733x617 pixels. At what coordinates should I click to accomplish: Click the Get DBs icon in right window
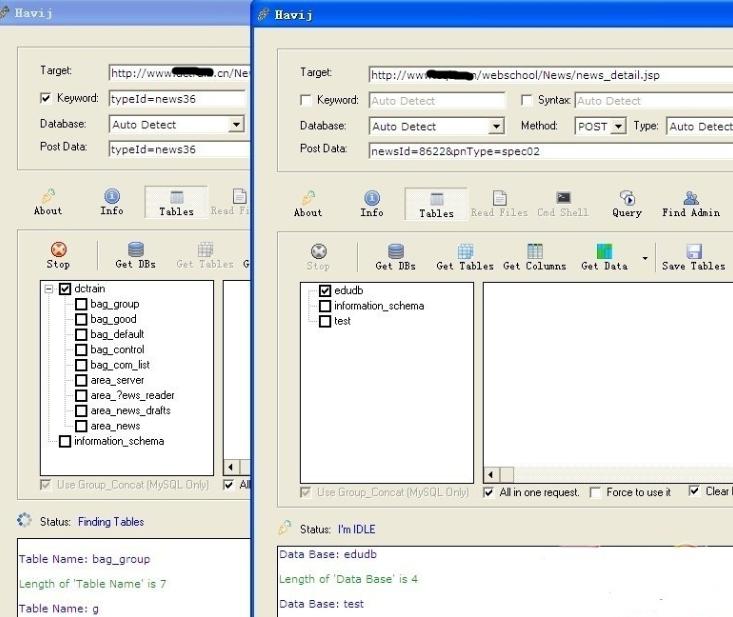(395, 251)
